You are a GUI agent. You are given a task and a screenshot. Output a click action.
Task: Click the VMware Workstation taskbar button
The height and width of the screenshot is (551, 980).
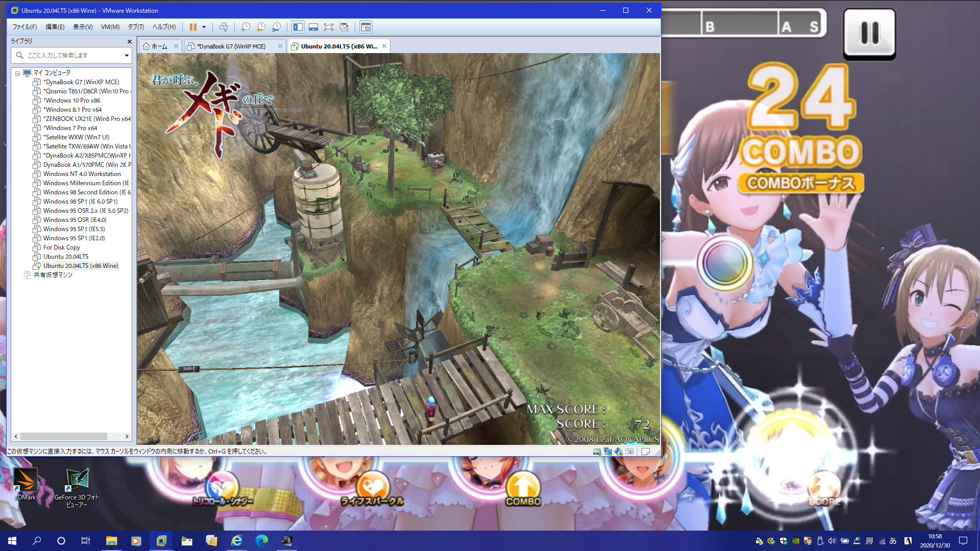pyautogui.click(x=161, y=541)
